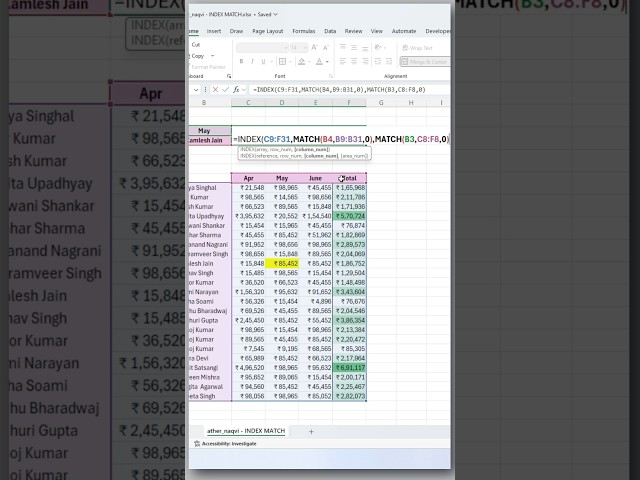Open the Font group dialog launcher
Image resolution: width=640 pixels, height=480 pixels.
331,76
